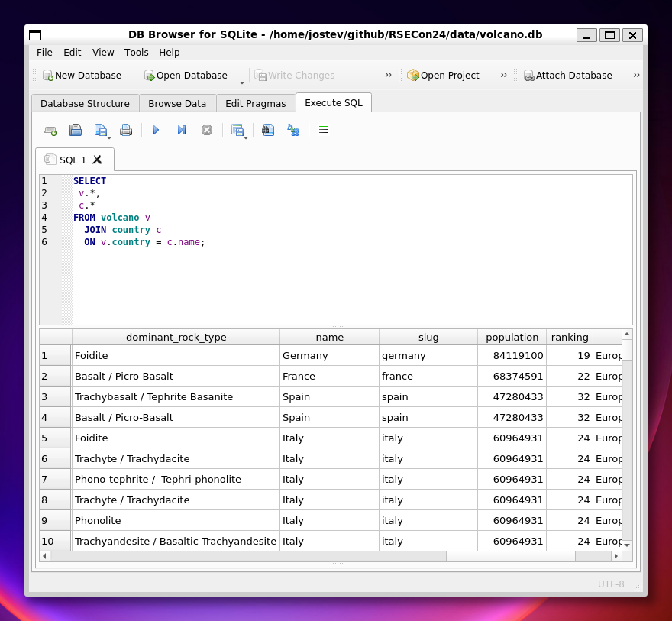
Task: Open the Find and Replace tool
Action: tap(292, 131)
